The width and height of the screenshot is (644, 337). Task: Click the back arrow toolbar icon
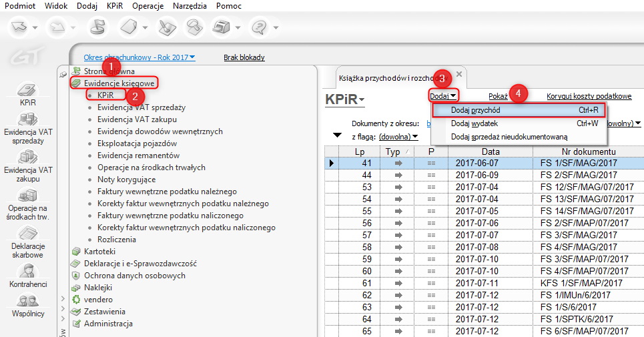click(x=19, y=27)
